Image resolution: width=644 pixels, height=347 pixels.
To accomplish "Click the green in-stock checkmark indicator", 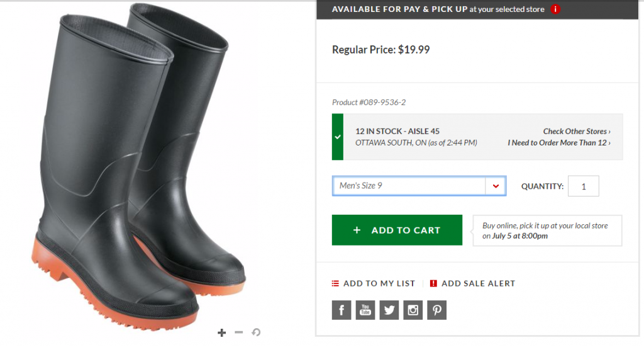I will tap(338, 137).
